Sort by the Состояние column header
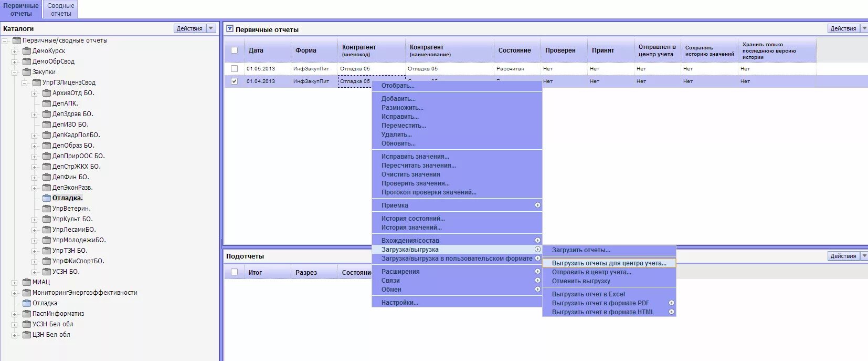Viewport: 868px width, 361px height. click(x=517, y=50)
